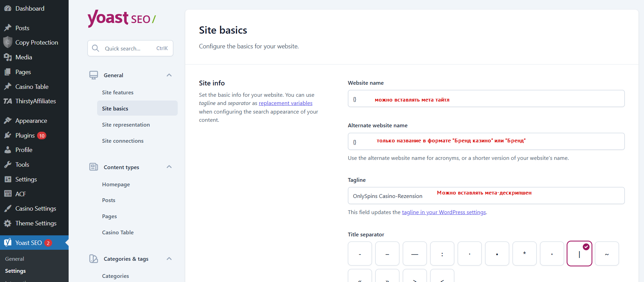Click the ThirstyAffiliates TA icon
This screenshot has width=644, height=282.
pos(8,101)
